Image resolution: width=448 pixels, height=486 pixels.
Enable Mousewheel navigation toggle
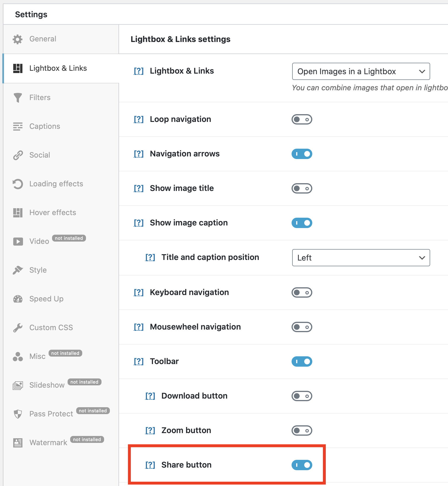[302, 327]
